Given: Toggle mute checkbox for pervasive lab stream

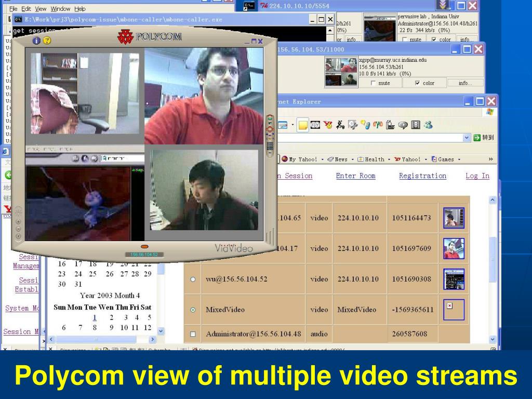Looking at the screenshot, I should coord(404,39).
